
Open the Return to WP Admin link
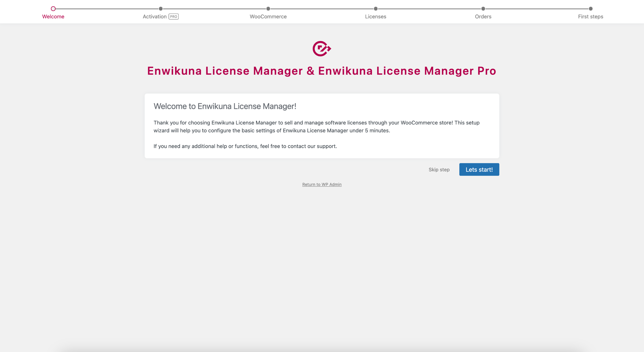pos(322,184)
